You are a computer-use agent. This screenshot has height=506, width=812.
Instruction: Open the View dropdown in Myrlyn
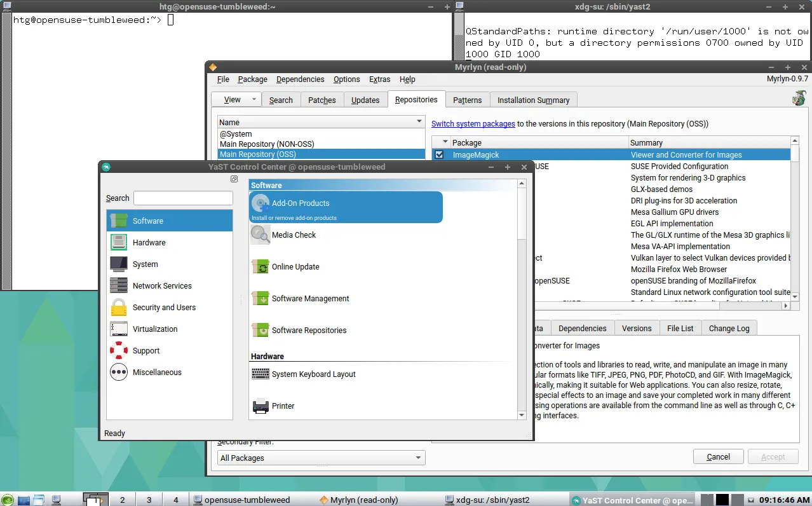pyautogui.click(x=236, y=99)
